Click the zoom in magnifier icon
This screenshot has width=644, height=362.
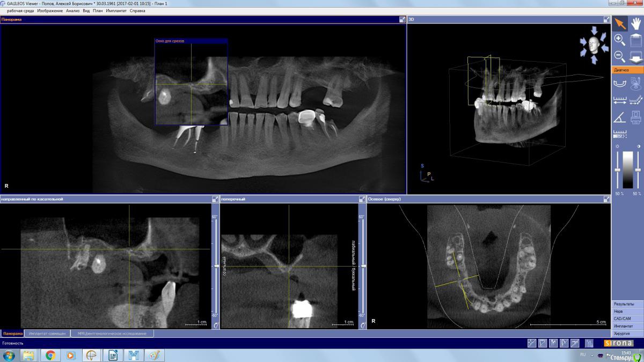pyautogui.click(x=620, y=40)
